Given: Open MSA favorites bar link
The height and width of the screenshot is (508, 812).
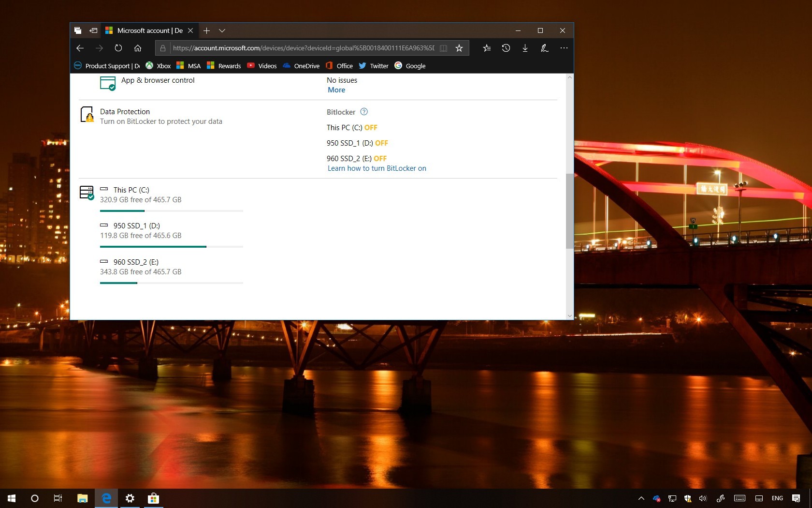Looking at the screenshot, I should [188, 66].
